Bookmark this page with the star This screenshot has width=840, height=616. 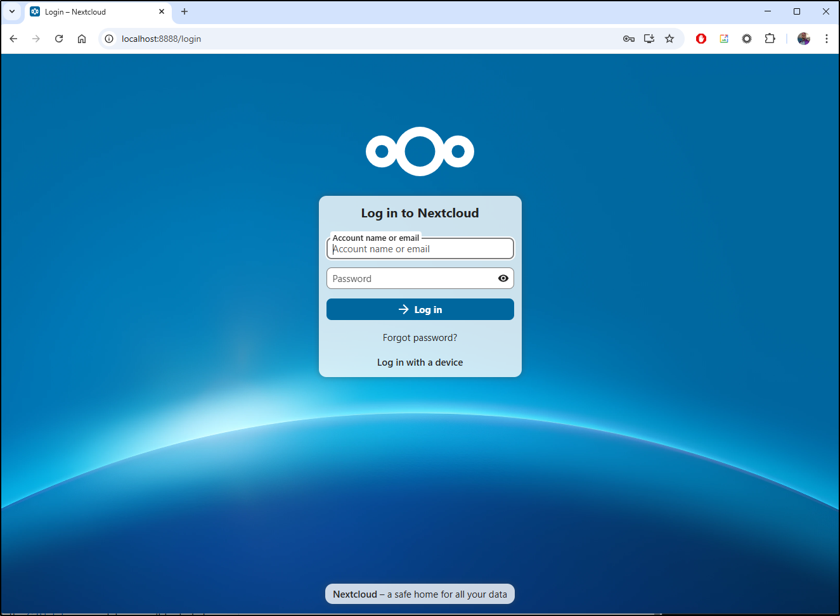click(x=669, y=39)
